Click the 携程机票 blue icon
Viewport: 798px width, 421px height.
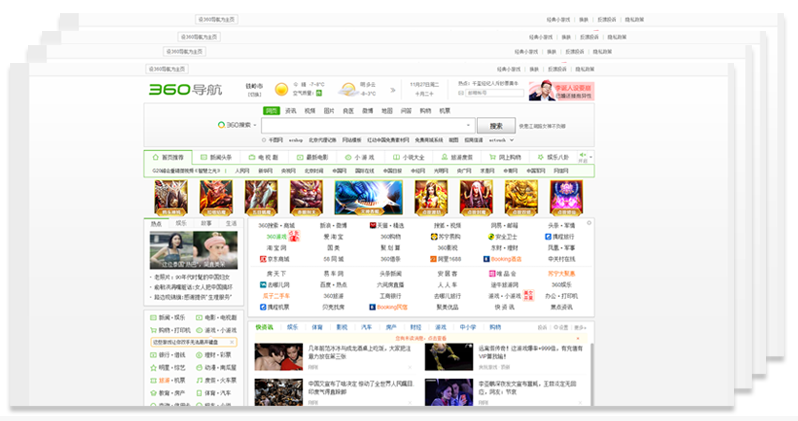[x=263, y=307]
